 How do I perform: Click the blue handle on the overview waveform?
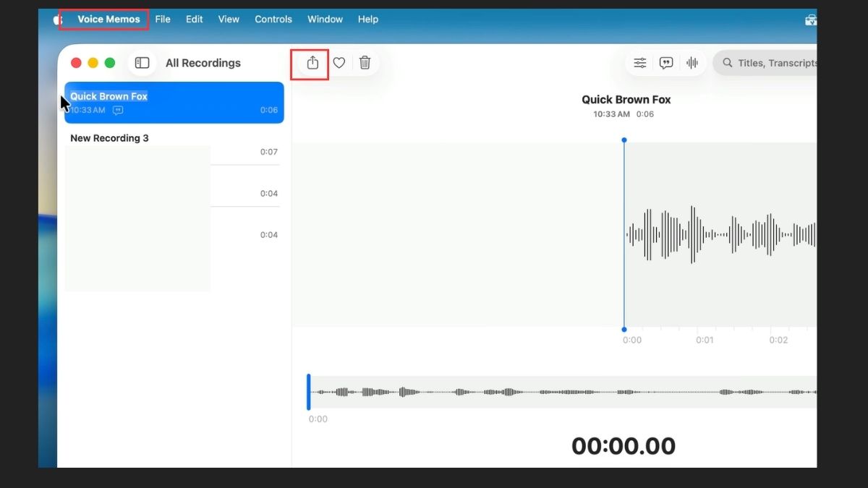(x=309, y=392)
